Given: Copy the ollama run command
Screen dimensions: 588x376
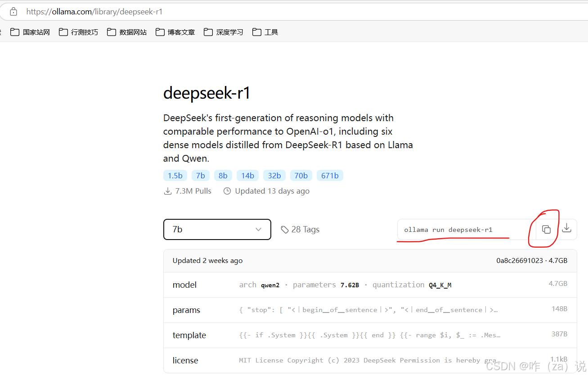Looking at the screenshot, I should tap(546, 230).
